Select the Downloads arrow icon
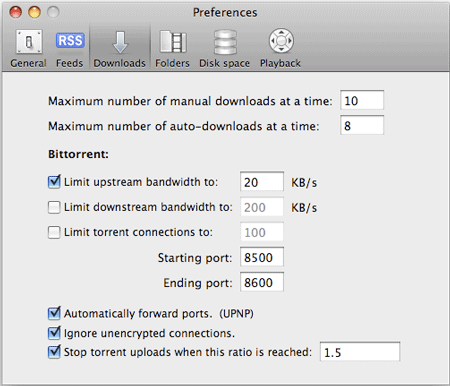This screenshot has height=386, width=450. pos(120,42)
